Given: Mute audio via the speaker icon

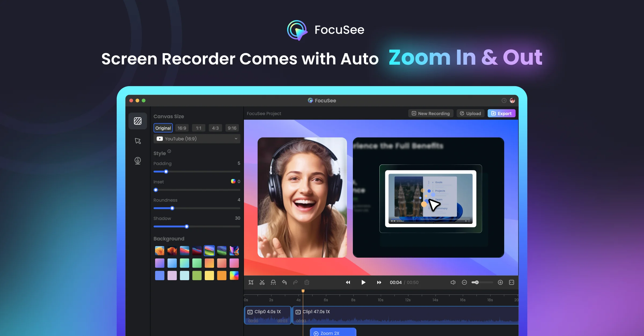Looking at the screenshot, I should click(x=453, y=282).
